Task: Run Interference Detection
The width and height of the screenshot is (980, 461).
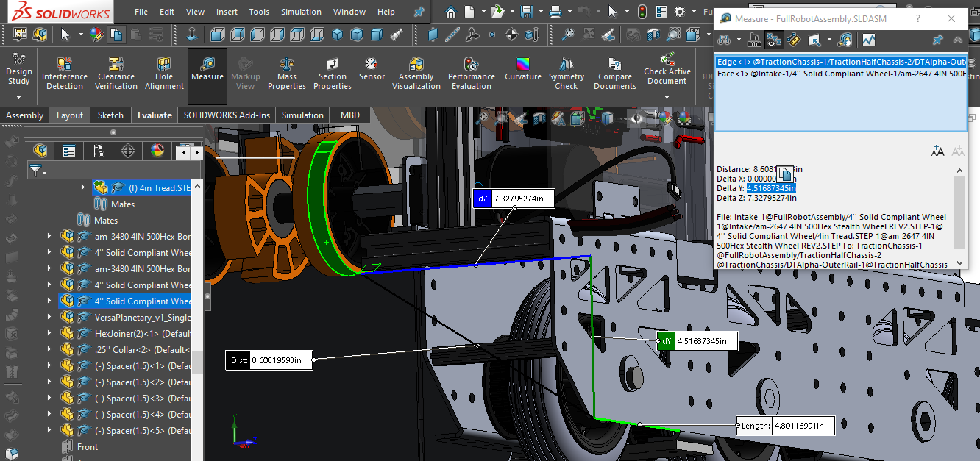Action: [65, 74]
